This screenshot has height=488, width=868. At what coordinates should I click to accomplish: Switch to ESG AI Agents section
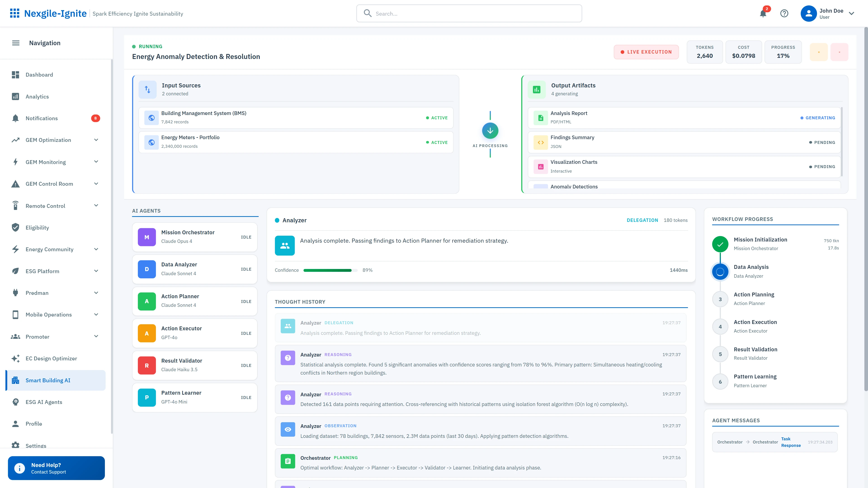(44, 402)
